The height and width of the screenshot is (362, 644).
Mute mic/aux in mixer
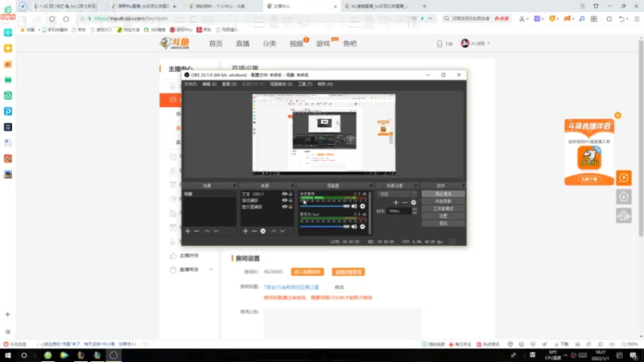click(x=354, y=227)
